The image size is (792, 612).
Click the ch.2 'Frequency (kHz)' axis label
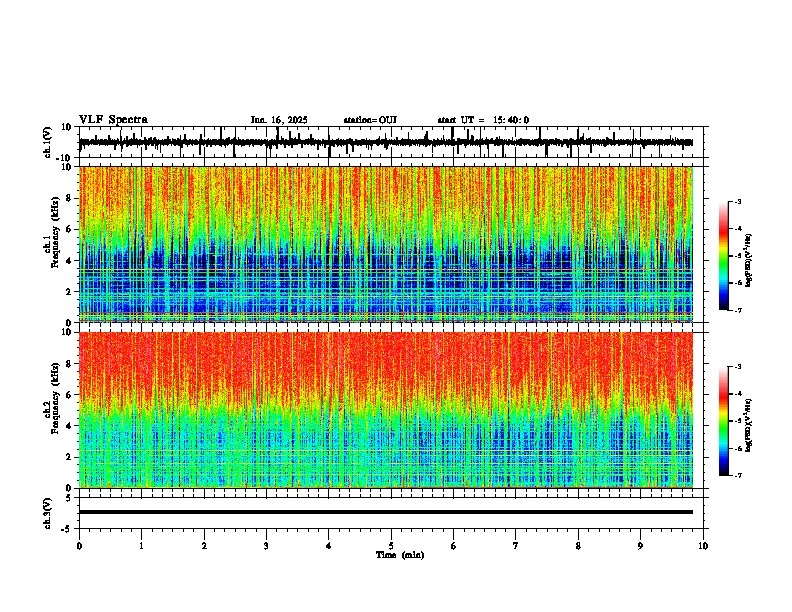coord(55,398)
